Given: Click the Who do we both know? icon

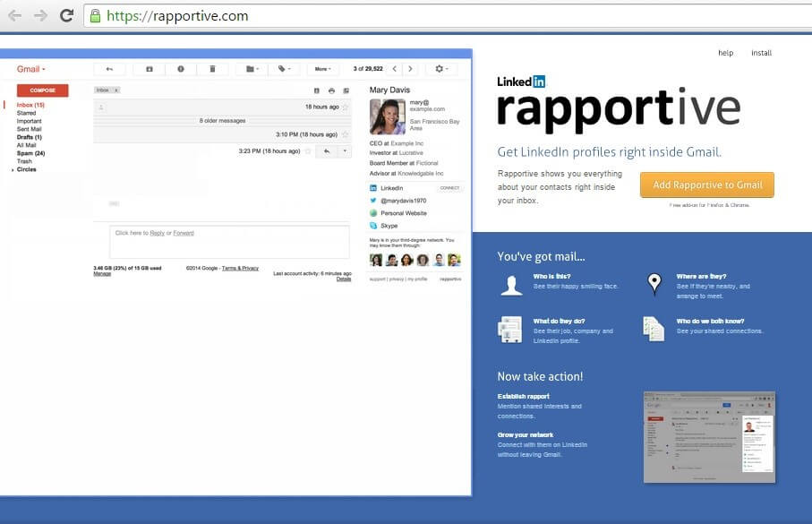Looking at the screenshot, I should click(x=654, y=329).
